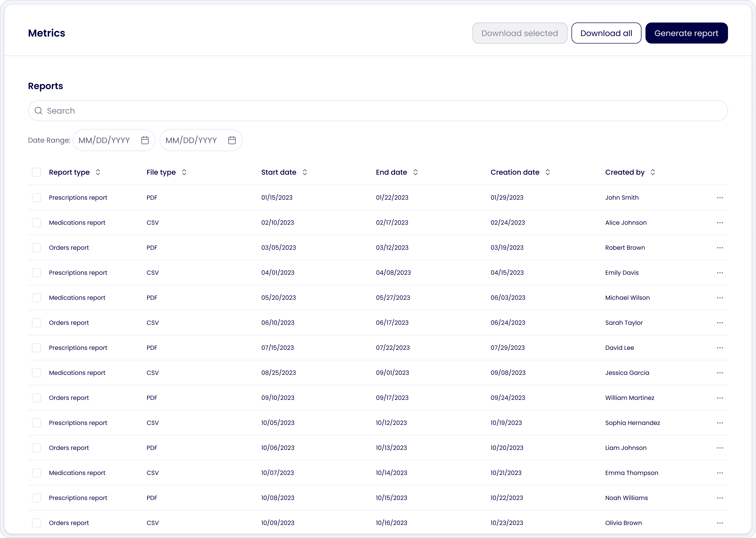Open the end date calendar picker icon
The height and width of the screenshot is (538, 756).
coord(232,140)
